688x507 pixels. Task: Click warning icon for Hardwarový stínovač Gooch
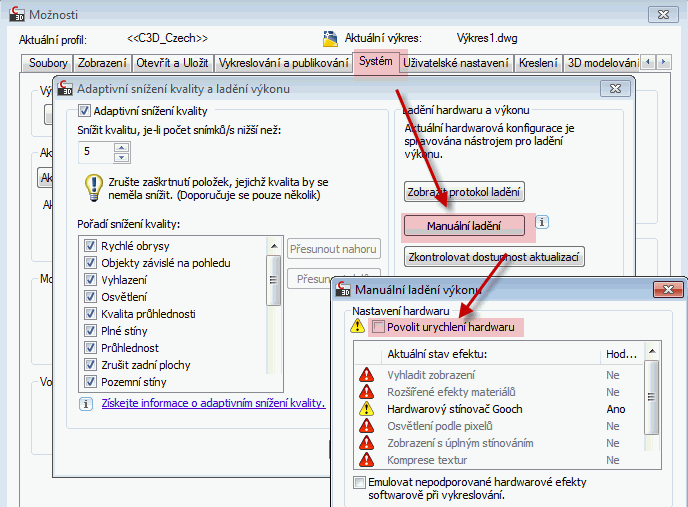[366, 409]
